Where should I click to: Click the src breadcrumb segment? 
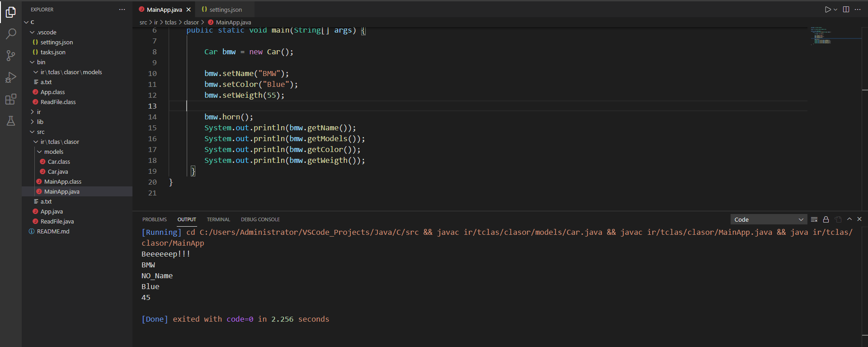pyautogui.click(x=143, y=22)
